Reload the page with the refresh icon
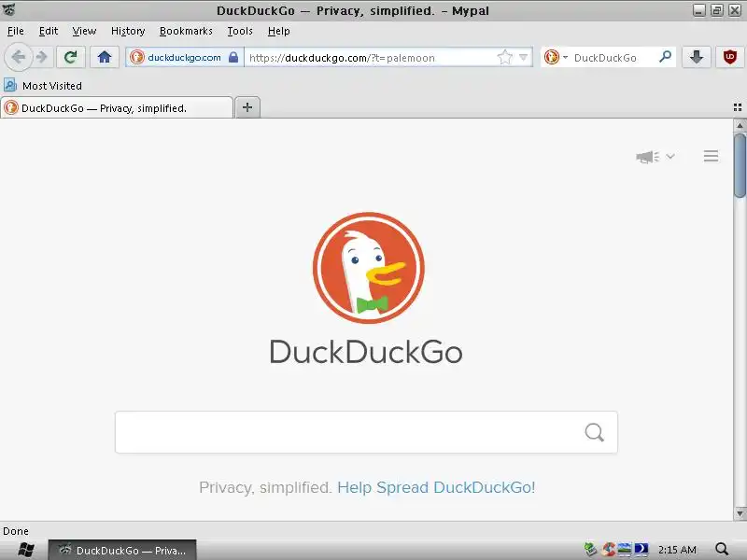 coord(71,57)
